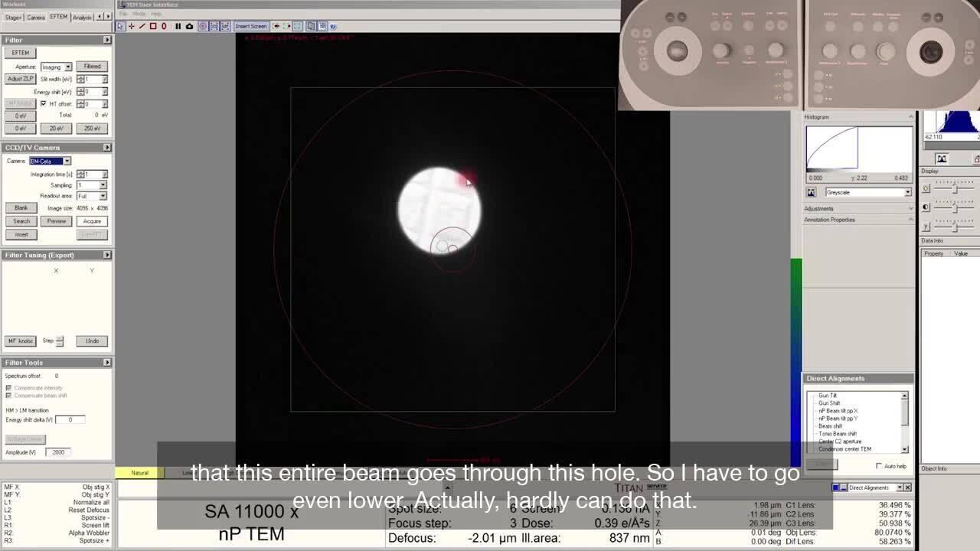The width and height of the screenshot is (980, 551).
Task: Switch to the Stage+ tab
Action: point(13,17)
